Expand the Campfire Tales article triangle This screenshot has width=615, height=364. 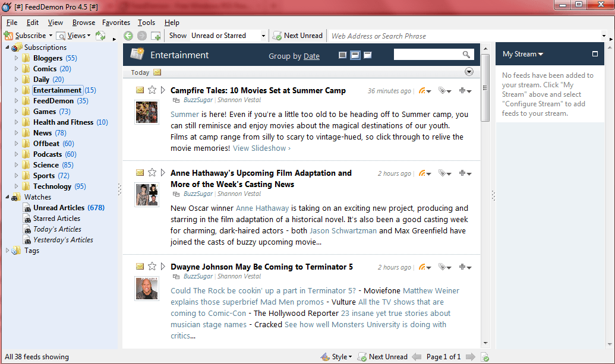pyautogui.click(x=163, y=90)
